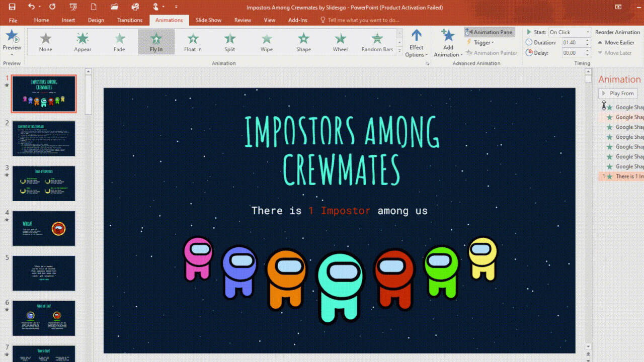Create a new blank presentation icon
The image size is (644, 362).
pos(94,7)
